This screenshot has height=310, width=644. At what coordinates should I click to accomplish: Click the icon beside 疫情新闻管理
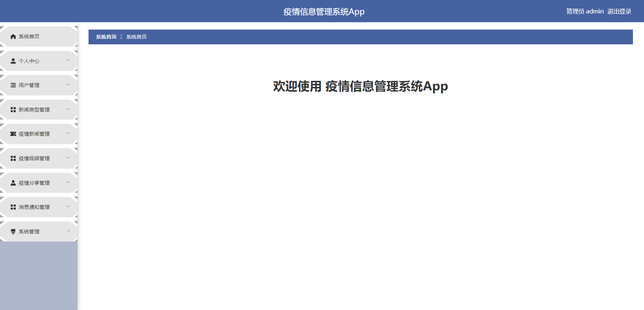13,134
